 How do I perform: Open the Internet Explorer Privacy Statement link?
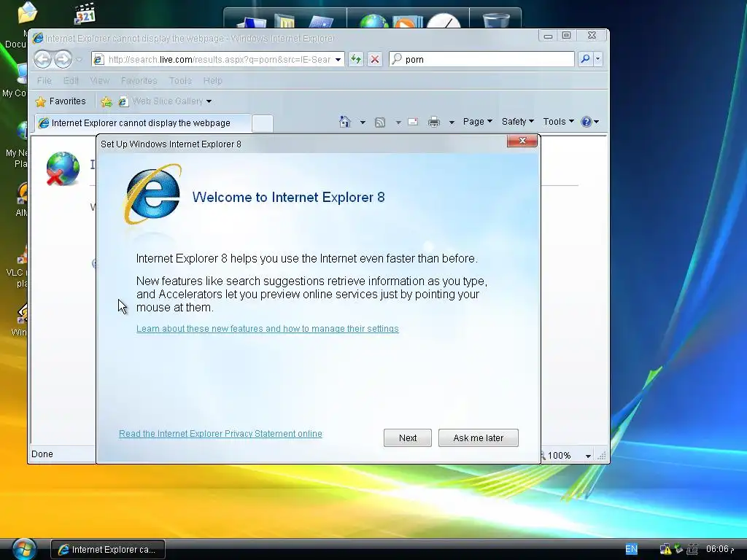pos(220,433)
